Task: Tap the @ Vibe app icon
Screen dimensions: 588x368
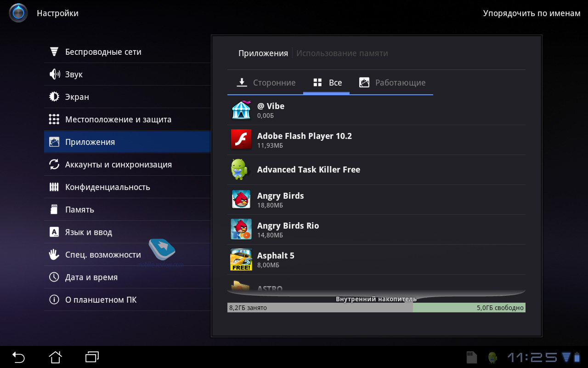Action: click(x=241, y=109)
